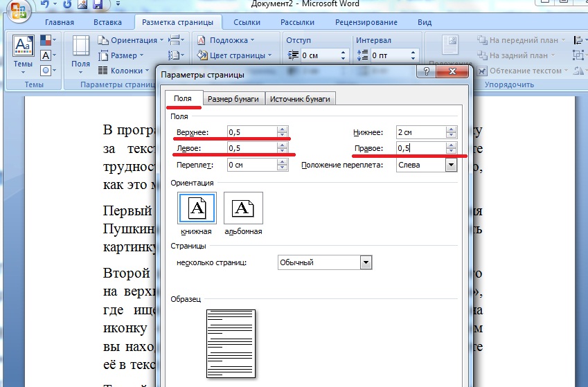Image resolution: width=588 pixels, height=387 pixels.
Task: Click the Образец page preview thumbnail
Action: [x=231, y=343]
